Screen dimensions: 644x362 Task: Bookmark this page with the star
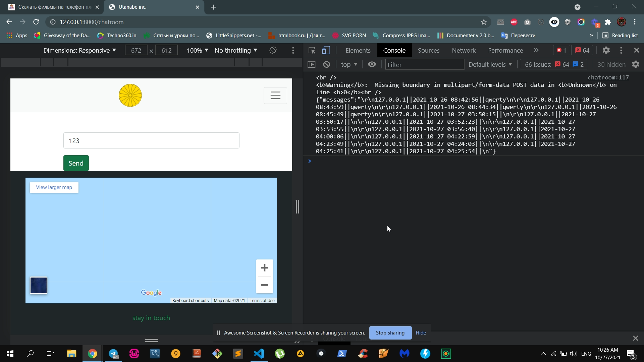tap(484, 22)
